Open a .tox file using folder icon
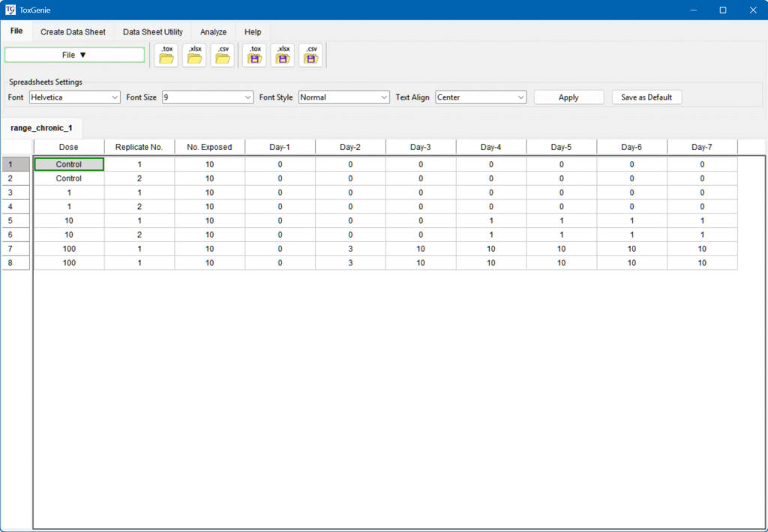The width and height of the screenshot is (768, 532). pyautogui.click(x=166, y=55)
